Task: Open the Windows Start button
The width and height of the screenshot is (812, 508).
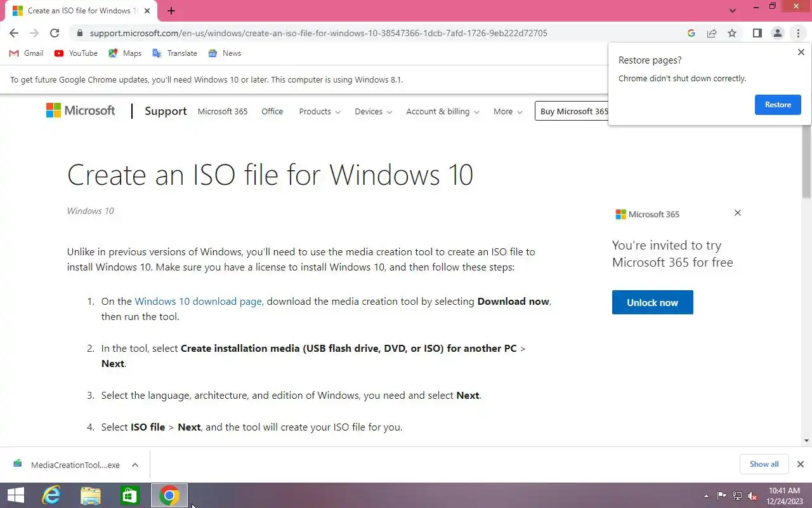Action: click(16, 495)
